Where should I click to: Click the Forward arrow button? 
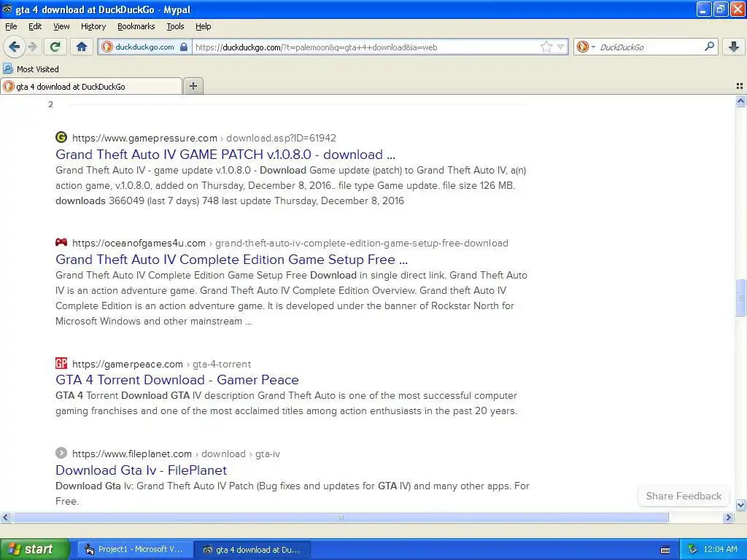pyautogui.click(x=32, y=47)
